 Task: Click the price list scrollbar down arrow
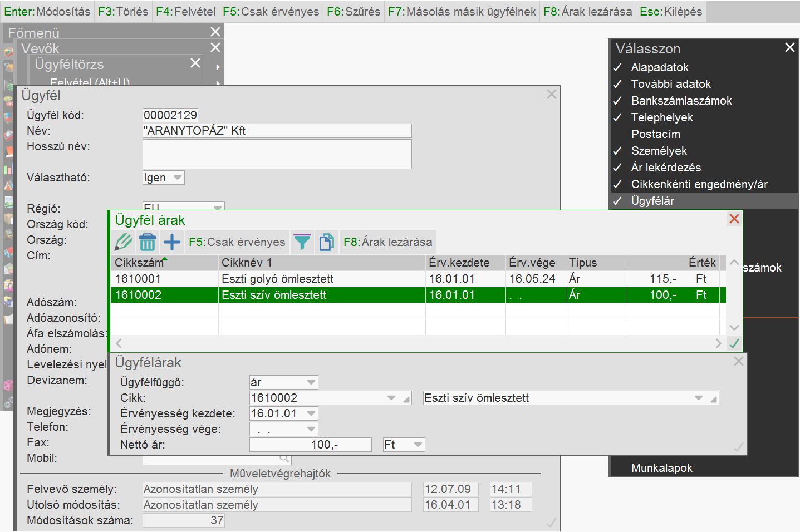(x=734, y=327)
